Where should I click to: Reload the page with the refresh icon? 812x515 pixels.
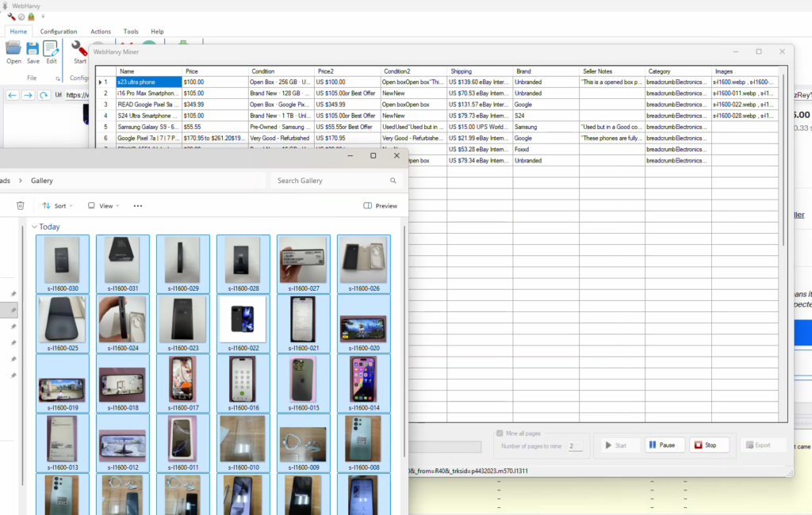43,95
